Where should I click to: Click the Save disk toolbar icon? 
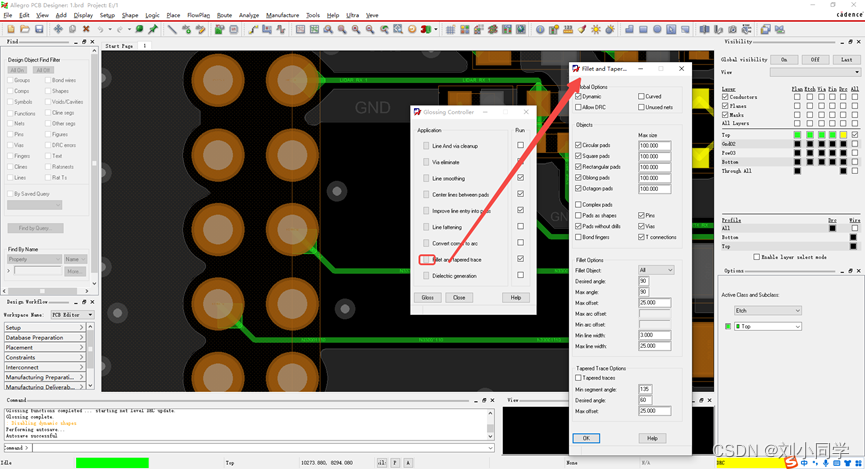[38, 29]
